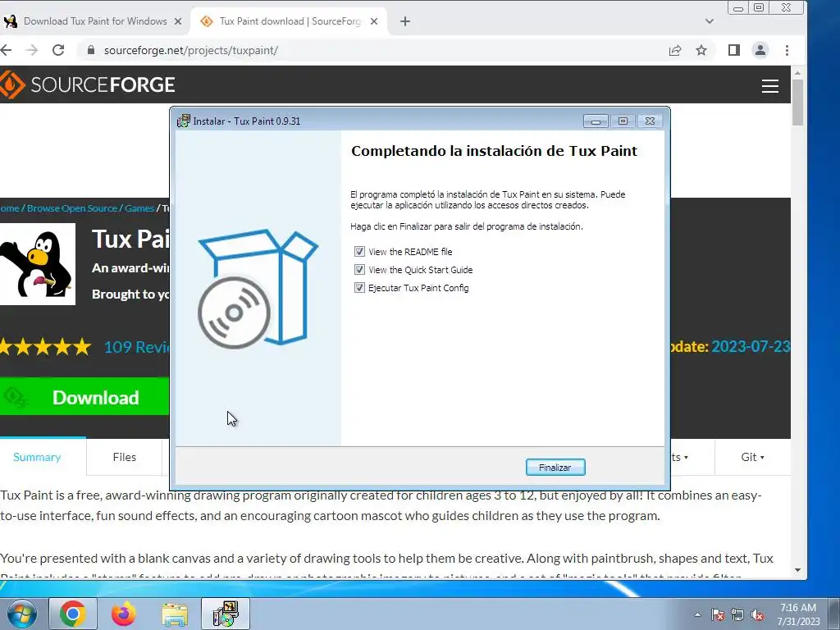The height and width of the screenshot is (630, 840).
Task: Launch Firefox from taskbar
Action: pyautogui.click(x=123, y=614)
